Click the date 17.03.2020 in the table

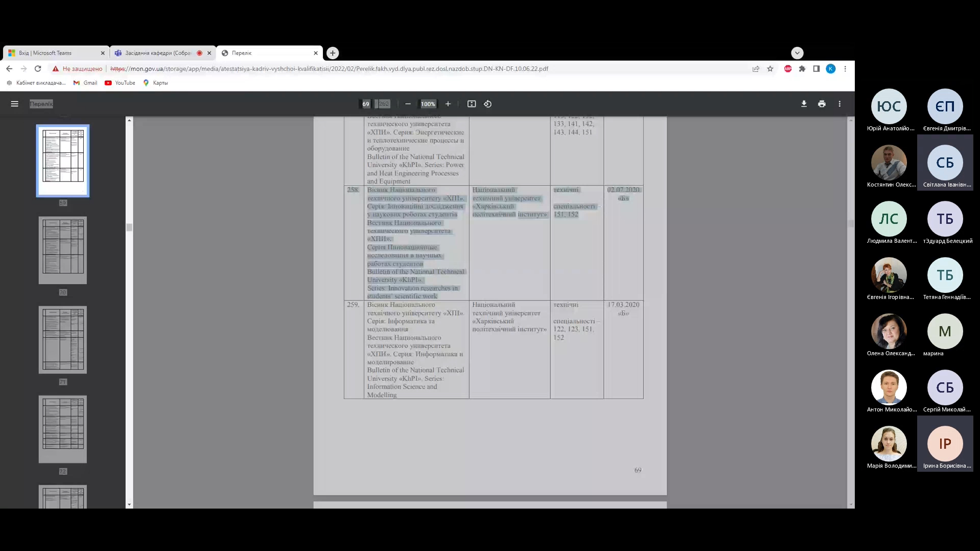[x=623, y=305]
